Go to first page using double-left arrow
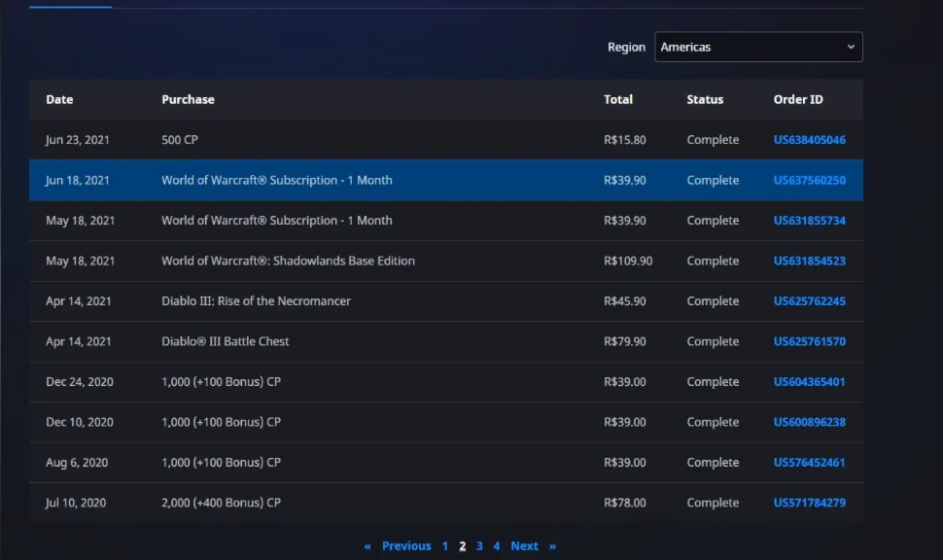Viewport: 943px width, 560px height. pos(367,546)
